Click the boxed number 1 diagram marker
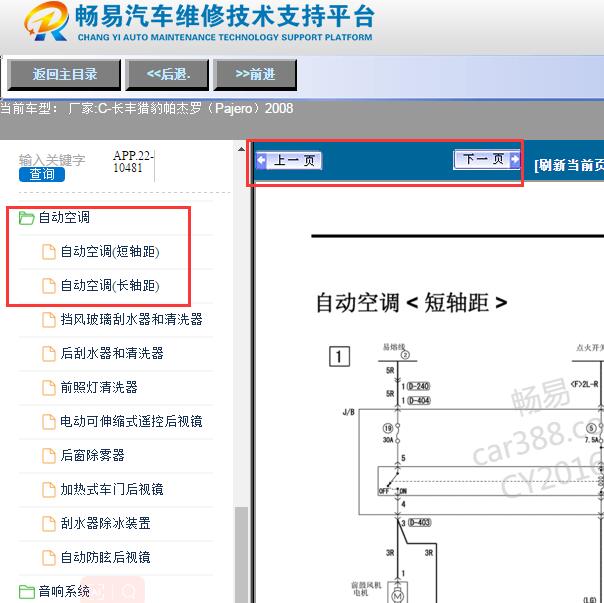Image resolution: width=604 pixels, height=603 pixels. [x=339, y=356]
